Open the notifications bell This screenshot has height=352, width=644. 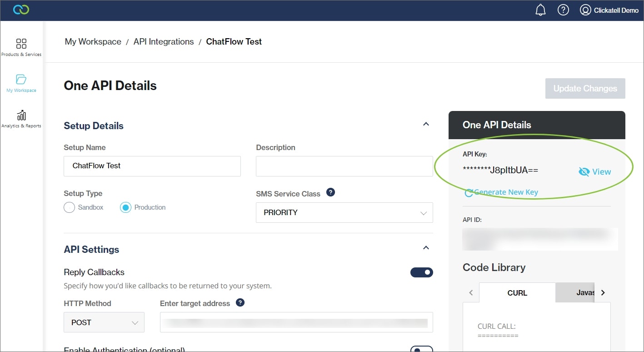(x=540, y=10)
